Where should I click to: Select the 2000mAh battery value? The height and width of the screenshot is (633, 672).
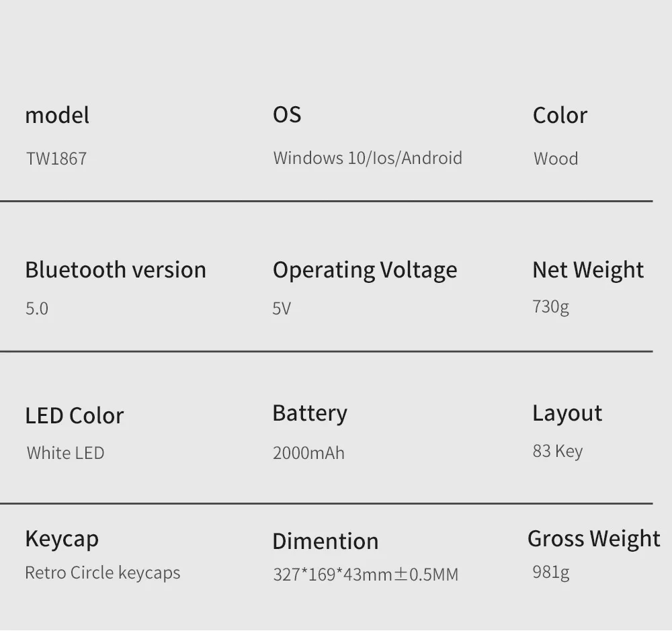pos(308,453)
